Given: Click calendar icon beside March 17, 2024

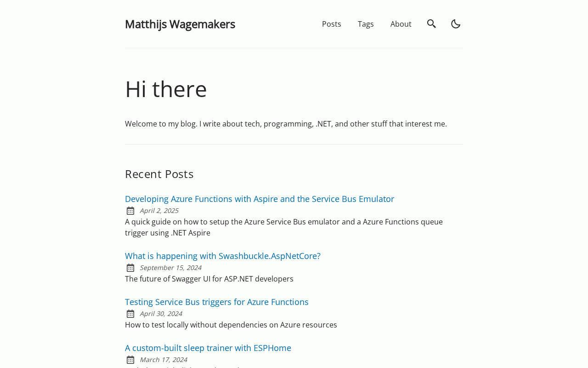Looking at the screenshot, I should (130, 360).
